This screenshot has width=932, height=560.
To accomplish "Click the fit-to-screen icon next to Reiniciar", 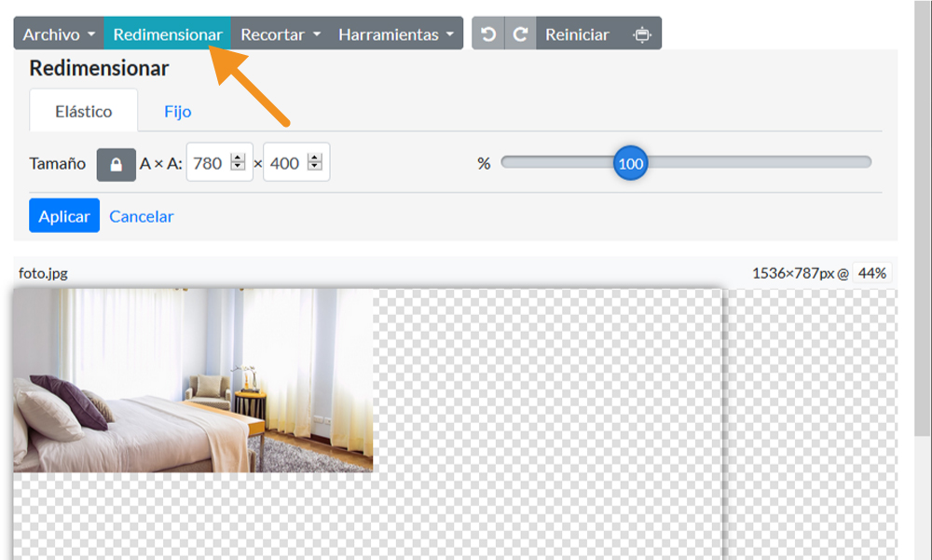I will [x=642, y=34].
